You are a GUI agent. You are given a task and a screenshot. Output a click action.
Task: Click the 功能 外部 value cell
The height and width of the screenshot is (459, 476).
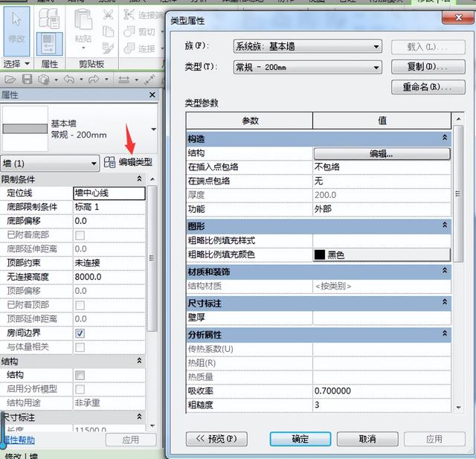[x=382, y=209]
